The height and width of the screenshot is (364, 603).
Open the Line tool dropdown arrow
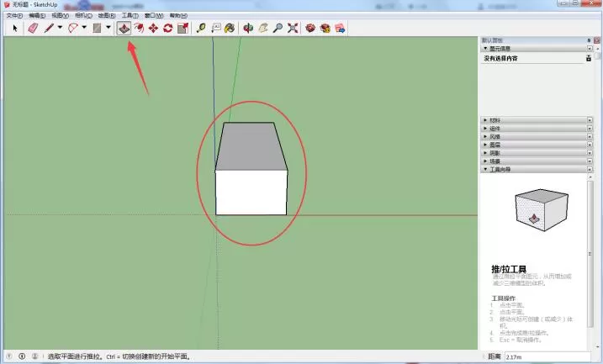tap(60, 27)
